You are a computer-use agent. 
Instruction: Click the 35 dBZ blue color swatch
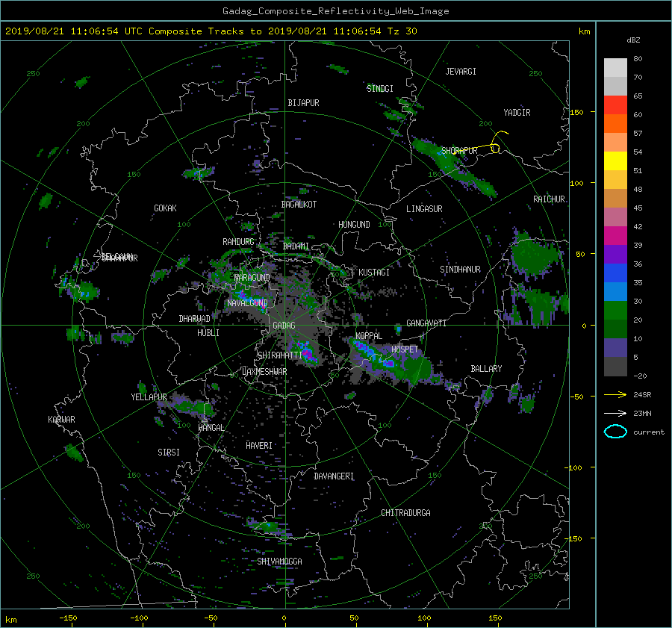pyautogui.click(x=615, y=273)
